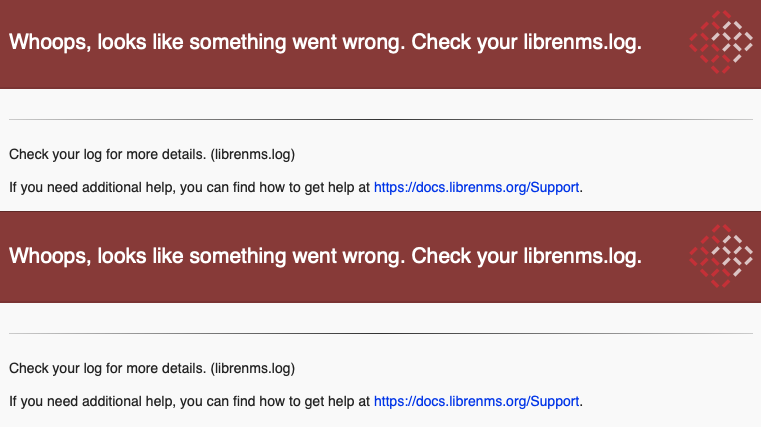This screenshot has height=427, width=761.
Task: Click '(librenms.log)' in the first details line
Action: [252, 154]
